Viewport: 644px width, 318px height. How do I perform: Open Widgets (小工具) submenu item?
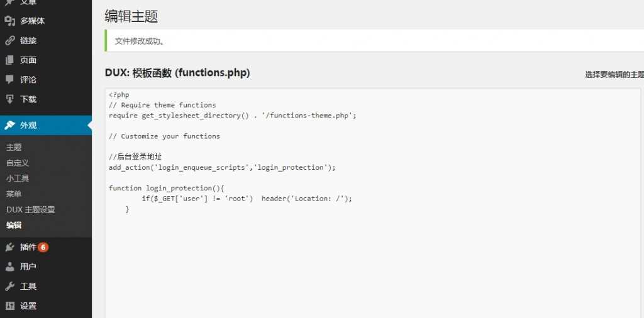[18, 178]
